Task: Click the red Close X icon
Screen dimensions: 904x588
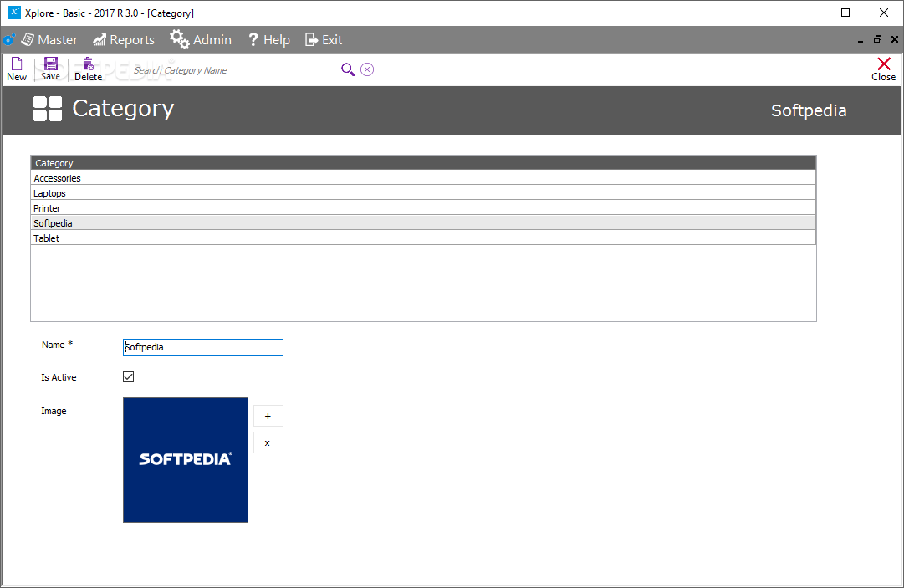Action: click(x=884, y=64)
